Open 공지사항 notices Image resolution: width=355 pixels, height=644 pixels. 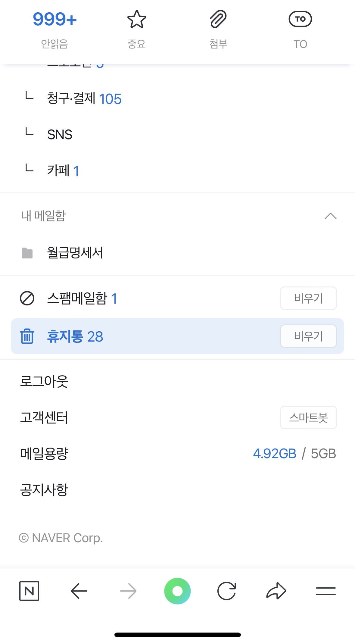coord(44,490)
